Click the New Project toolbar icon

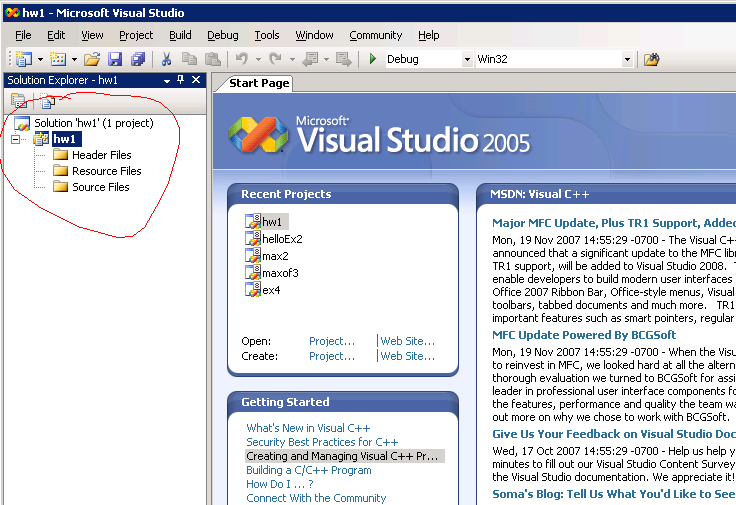[23, 59]
